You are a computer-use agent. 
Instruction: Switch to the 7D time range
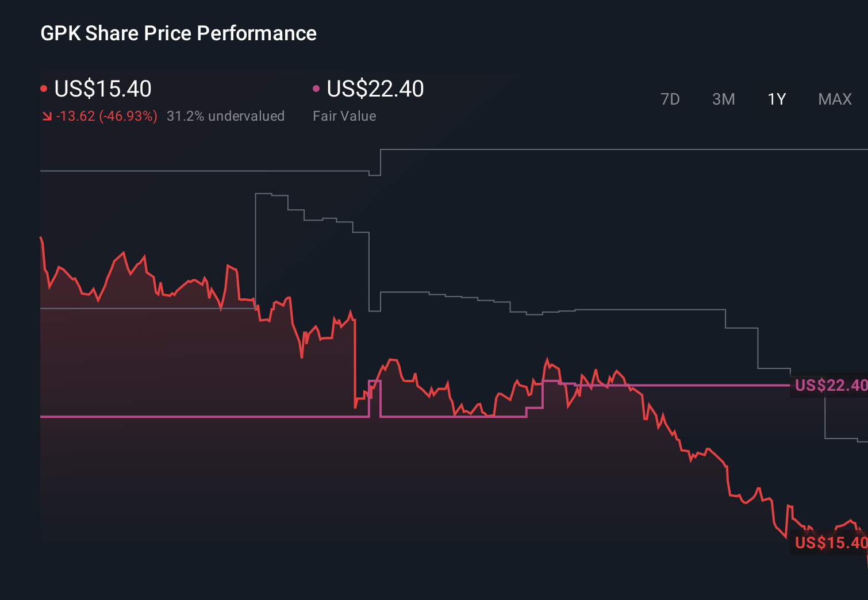click(x=670, y=99)
